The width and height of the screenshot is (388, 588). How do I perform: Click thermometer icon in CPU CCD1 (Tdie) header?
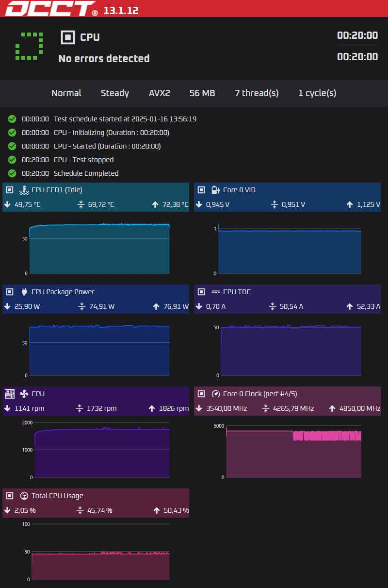coord(24,190)
